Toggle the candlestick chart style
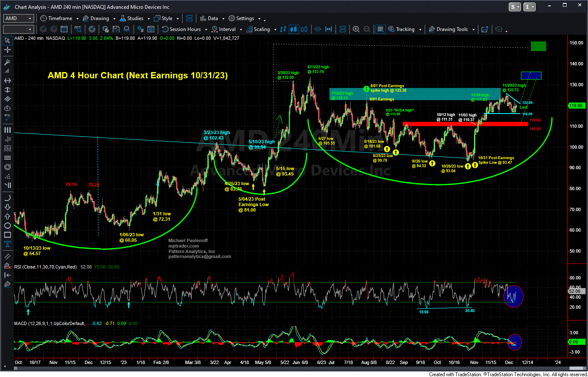The height and width of the screenshot is (377, 588). [294, 29]
